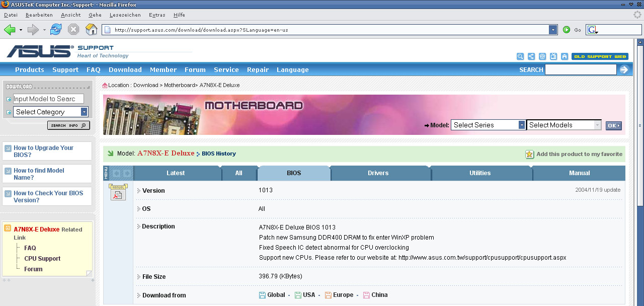Click Products in the ASUS navigation bar
Image resolution: width=644 pixels, height=306 pixels.
(30, 70)
